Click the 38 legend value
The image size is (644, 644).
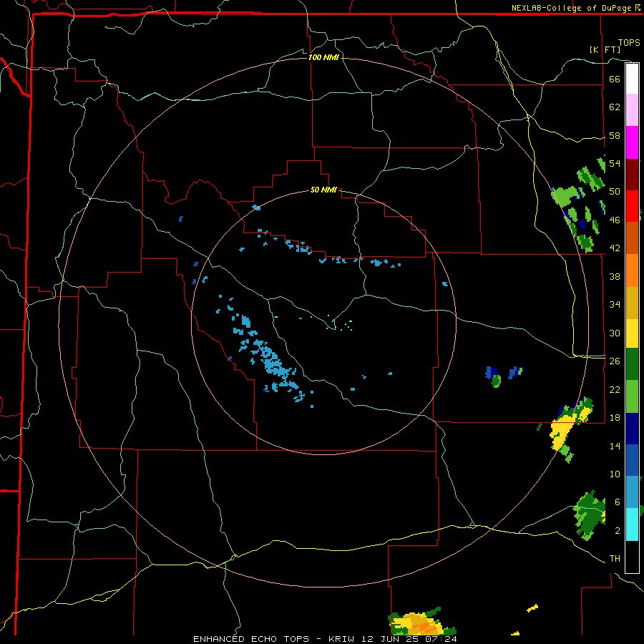[x=615, y=276]
